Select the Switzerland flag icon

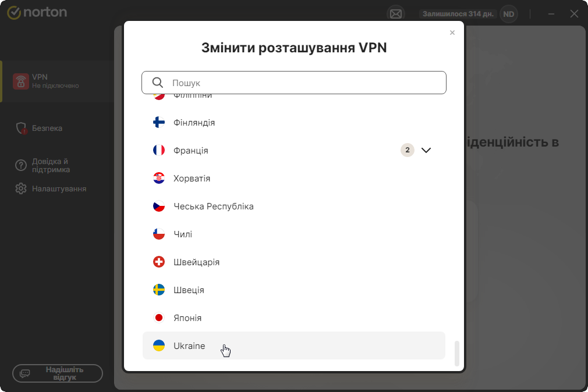click(159, 262)
